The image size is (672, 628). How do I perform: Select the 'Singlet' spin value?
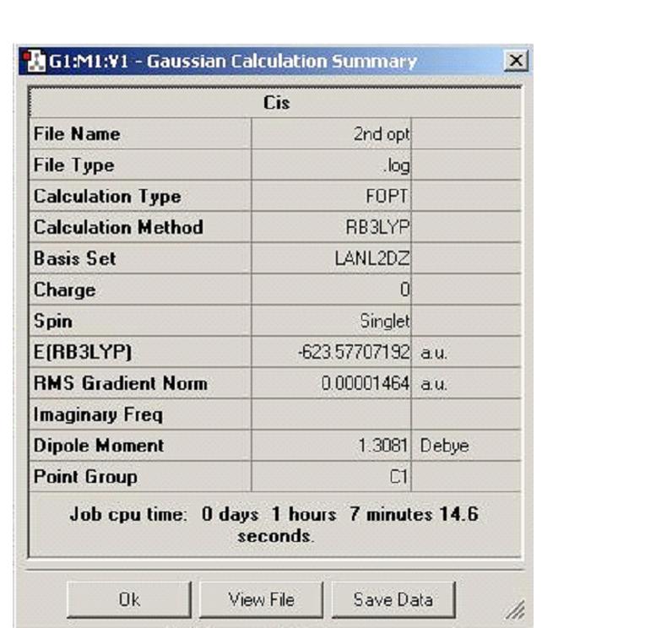tap(384, 322)
